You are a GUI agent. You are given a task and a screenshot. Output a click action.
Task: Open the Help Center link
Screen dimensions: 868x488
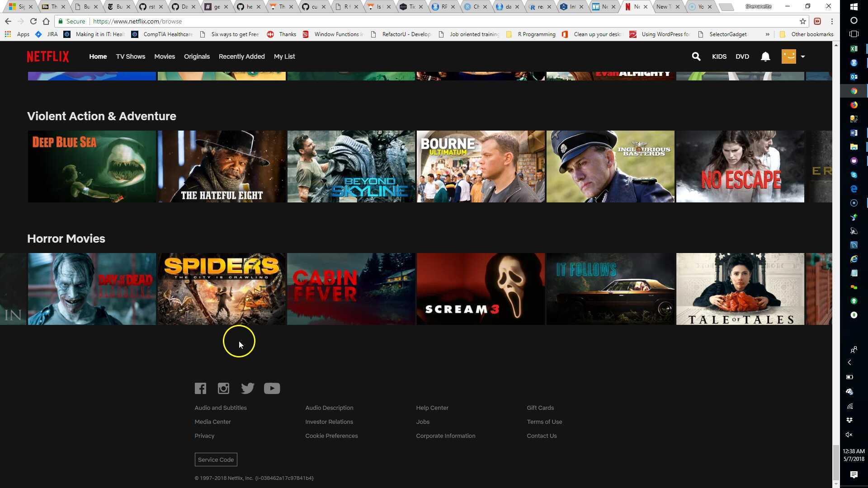[x=432, y=408]
